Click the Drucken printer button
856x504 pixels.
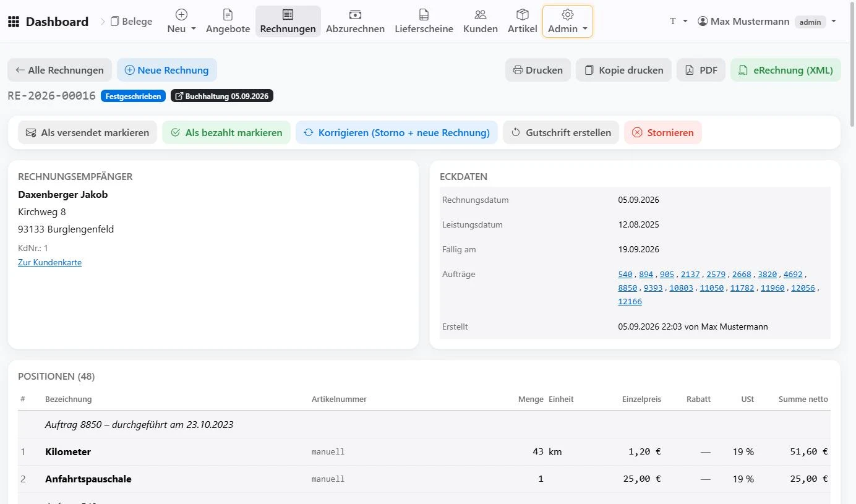(x=538, y=70)
